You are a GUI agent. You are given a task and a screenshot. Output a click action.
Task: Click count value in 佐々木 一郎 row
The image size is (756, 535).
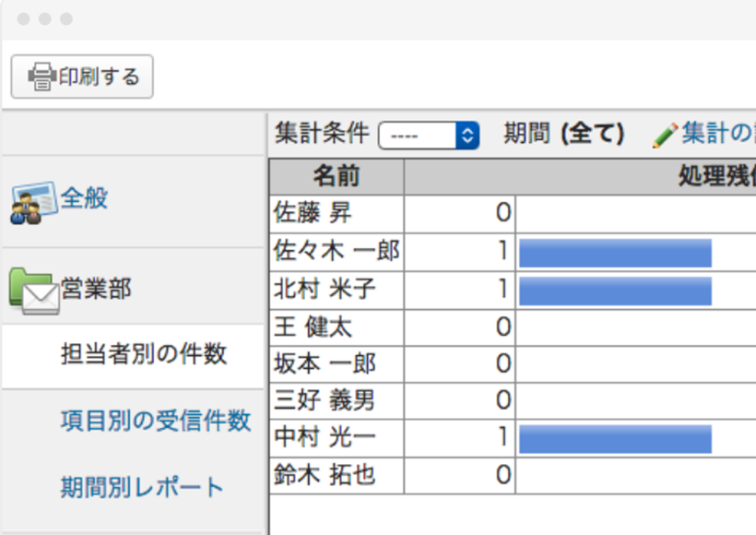pos(503,251)
